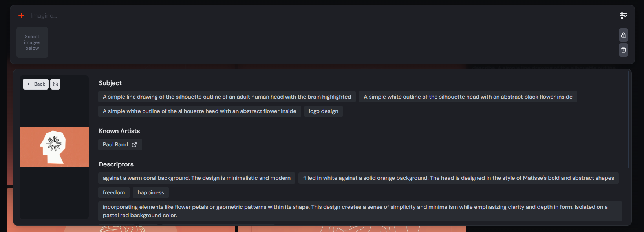Click the red plus icon in prompt bar

click(x=21, y=16)
